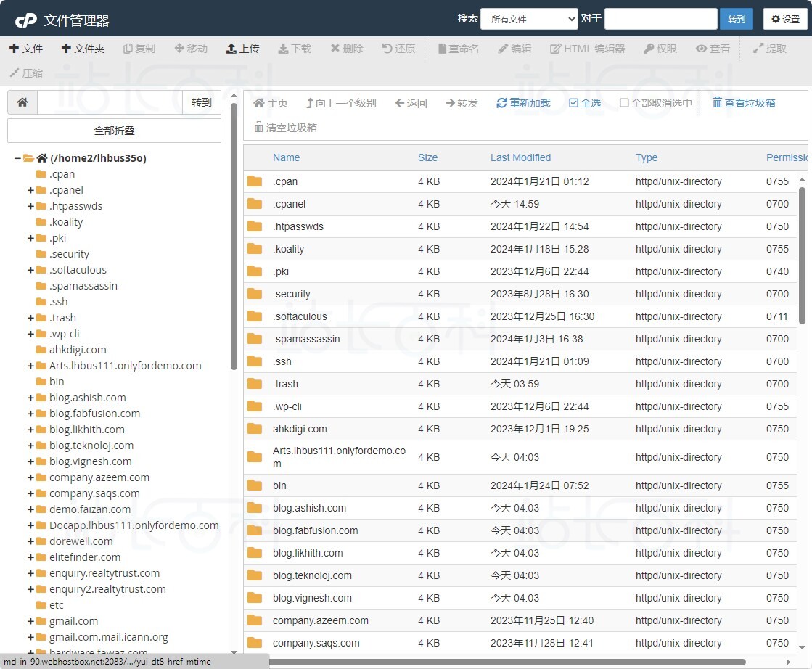Expand the .cpanel folder in tree

point(30,190)
